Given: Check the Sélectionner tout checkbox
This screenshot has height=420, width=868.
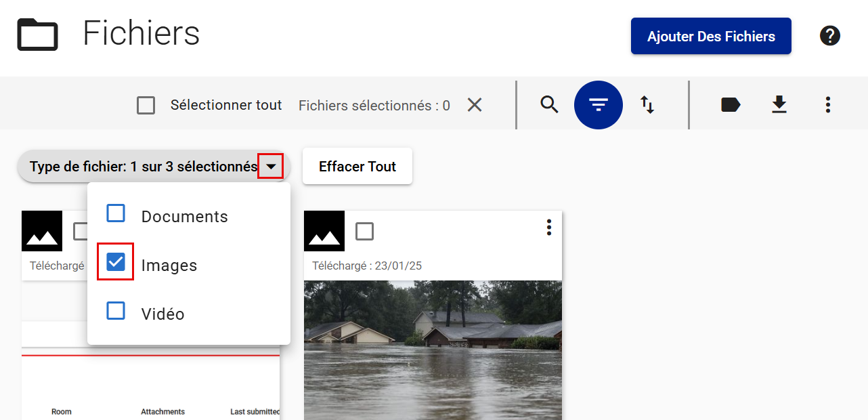Looking at the screenshot, I should 146,106.
